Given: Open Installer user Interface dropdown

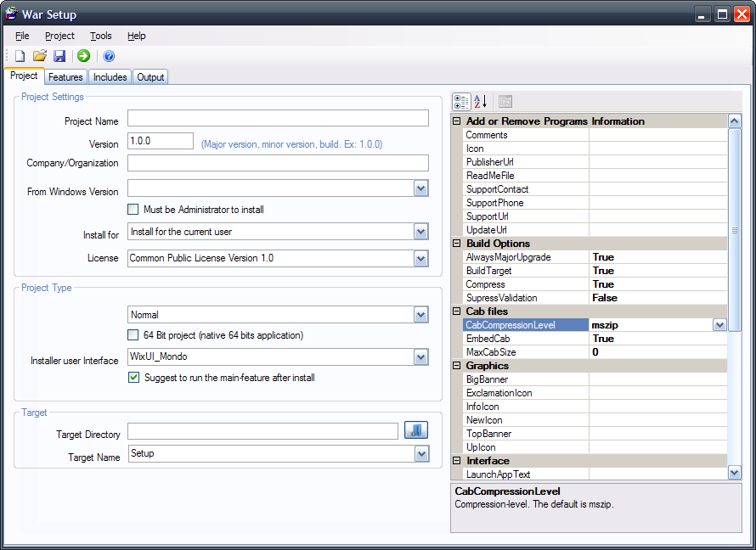Looking at the screenshot, I should coord(421,356).
